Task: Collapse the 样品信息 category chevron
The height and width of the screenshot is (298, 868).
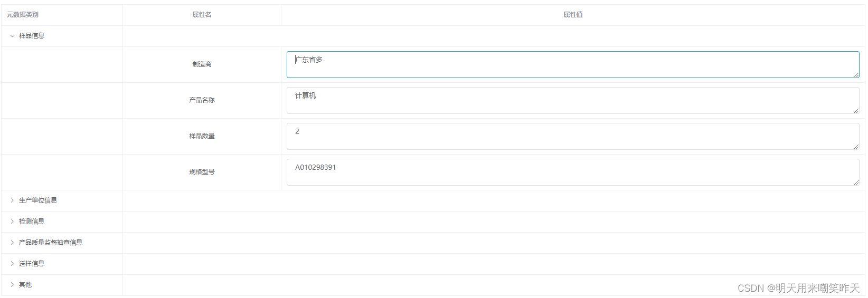Action: click(x=12, y=36)
